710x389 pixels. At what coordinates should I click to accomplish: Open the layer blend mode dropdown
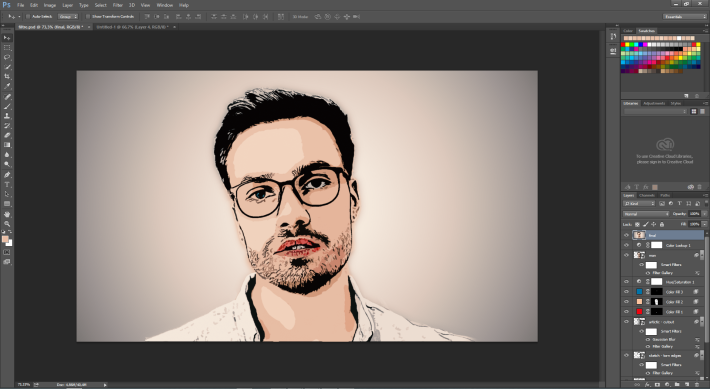coord(646,214)
